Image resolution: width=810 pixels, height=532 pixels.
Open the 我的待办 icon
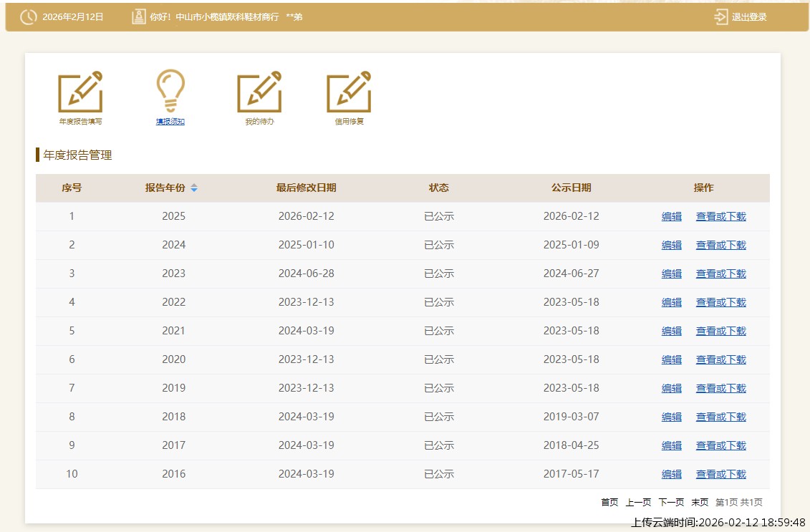(x=259, y=92)
